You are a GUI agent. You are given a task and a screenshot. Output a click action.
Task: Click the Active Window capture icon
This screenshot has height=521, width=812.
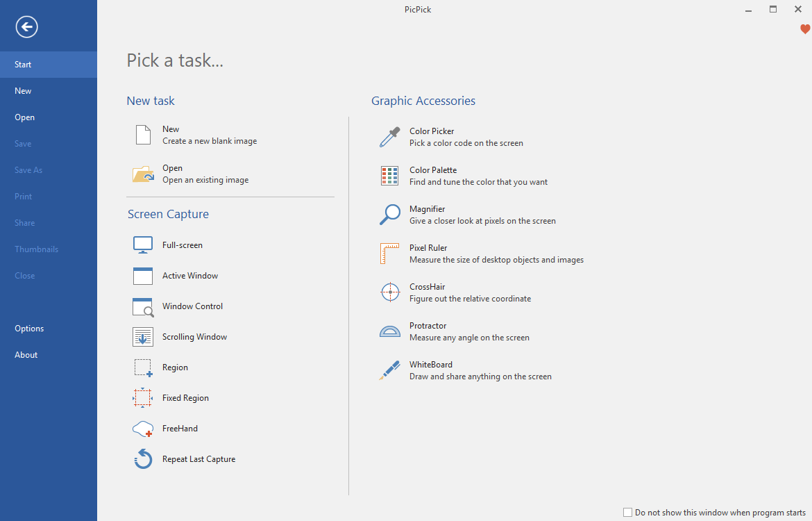[143, 276]
